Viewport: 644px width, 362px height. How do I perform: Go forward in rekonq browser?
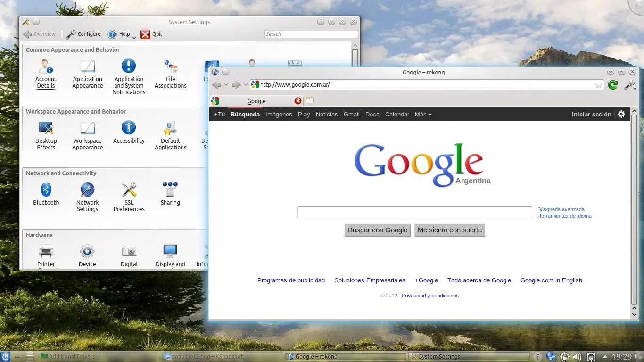tap(236, 85)
